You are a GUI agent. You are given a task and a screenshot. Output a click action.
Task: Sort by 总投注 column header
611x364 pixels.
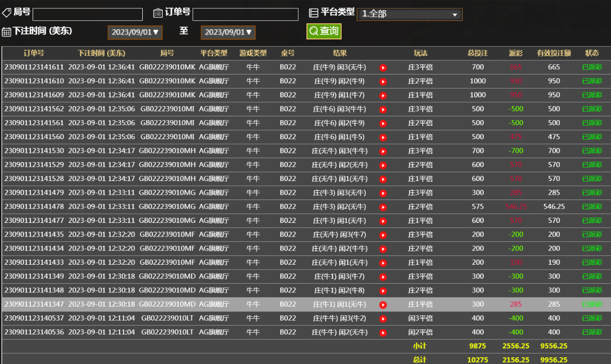coord(477,53)
